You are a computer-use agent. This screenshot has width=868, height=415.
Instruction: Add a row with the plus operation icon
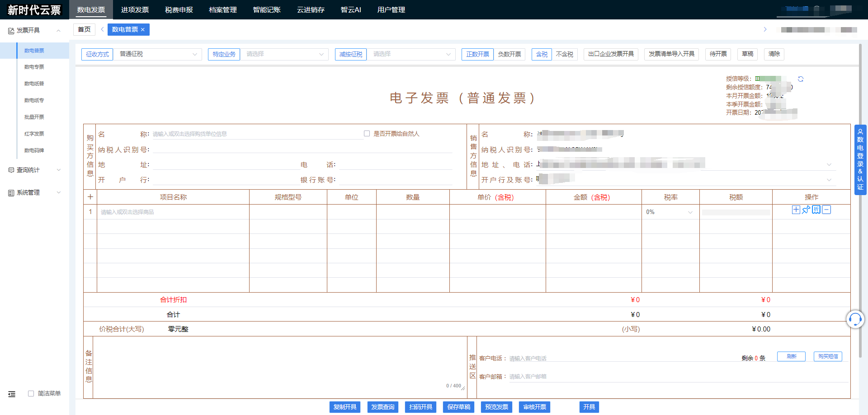[x=796, y=210]
